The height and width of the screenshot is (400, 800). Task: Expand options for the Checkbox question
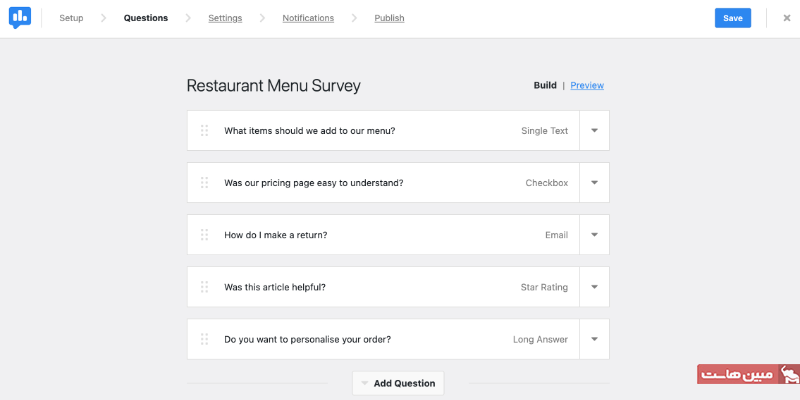594,183
